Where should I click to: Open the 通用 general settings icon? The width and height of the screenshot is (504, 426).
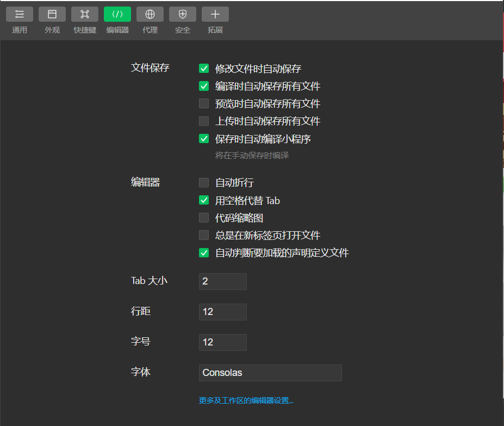[20, 14]
